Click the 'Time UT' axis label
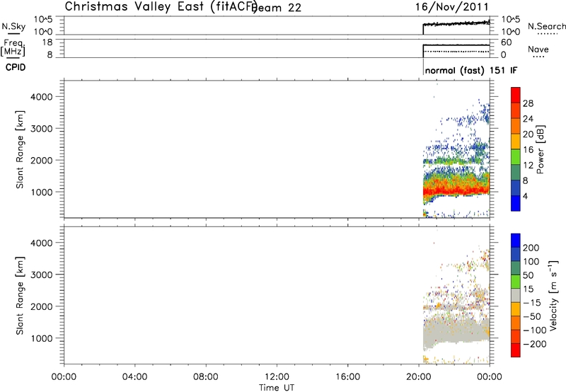566x392 pixels. (277, 387)
